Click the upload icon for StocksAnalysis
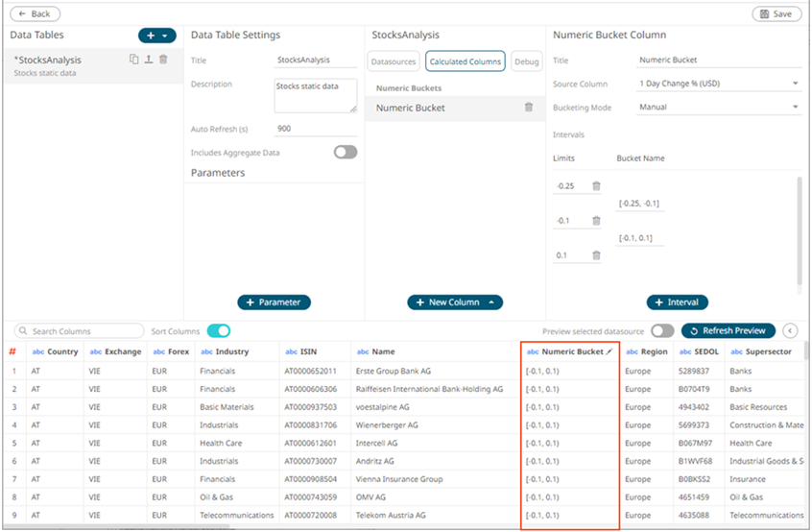812x532 pixels. (149, 60)
